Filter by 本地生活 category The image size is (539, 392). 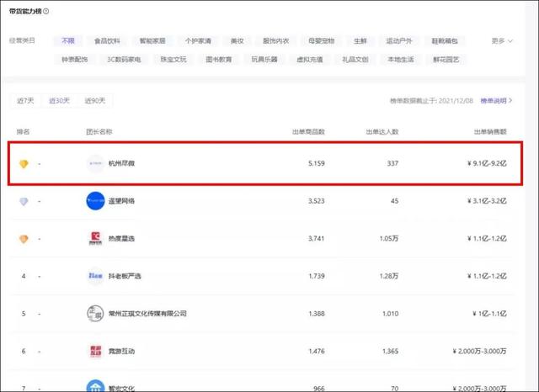(x=401, y=60)
